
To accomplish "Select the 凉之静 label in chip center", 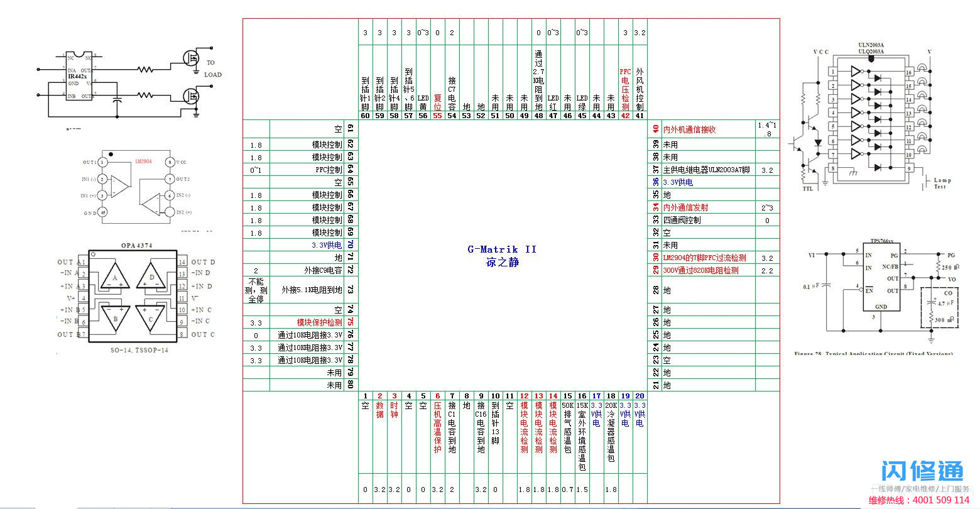I will click(502, 262).
